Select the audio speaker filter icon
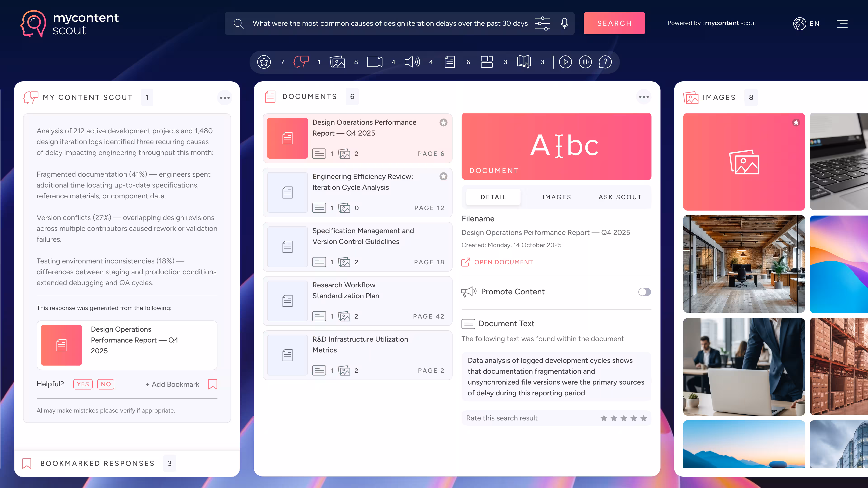868x488 pixels. pyautogui.click(x=412, y=62)
